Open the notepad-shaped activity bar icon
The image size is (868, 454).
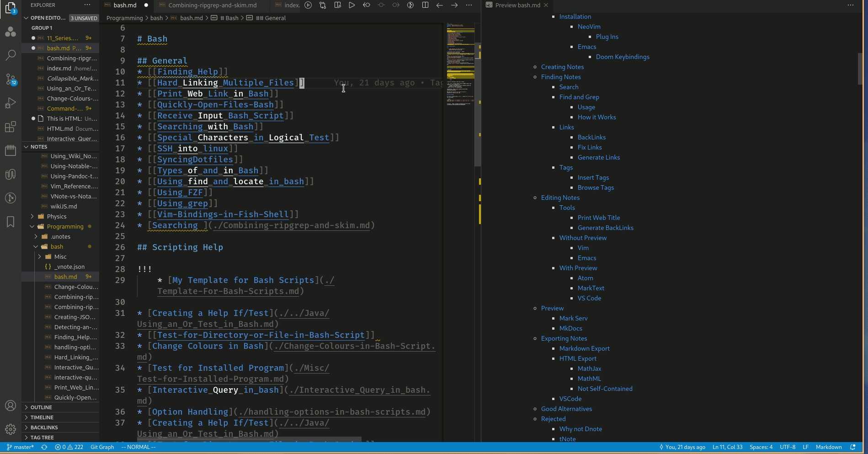[x=10, y=150]
